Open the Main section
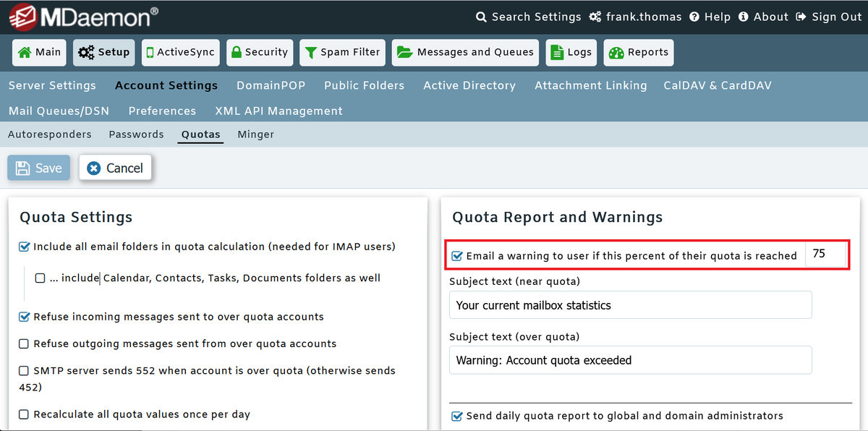868x431 pixels. pyautogui.click(x=39, y=52)
